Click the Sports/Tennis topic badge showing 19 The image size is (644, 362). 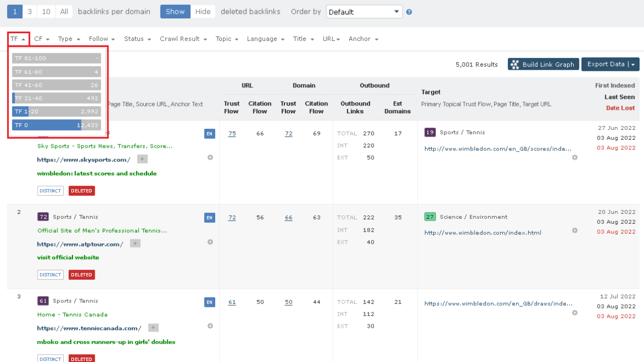pos(430,133)
